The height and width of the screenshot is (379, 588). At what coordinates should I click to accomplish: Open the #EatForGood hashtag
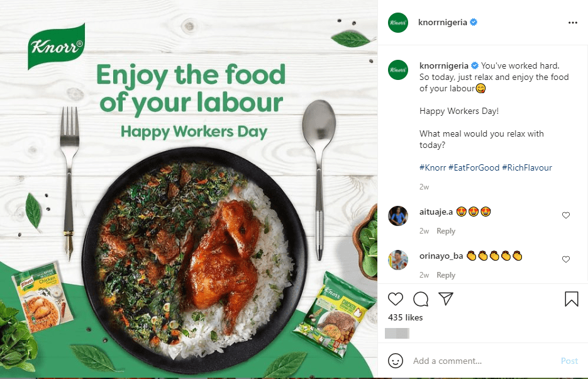474,167
